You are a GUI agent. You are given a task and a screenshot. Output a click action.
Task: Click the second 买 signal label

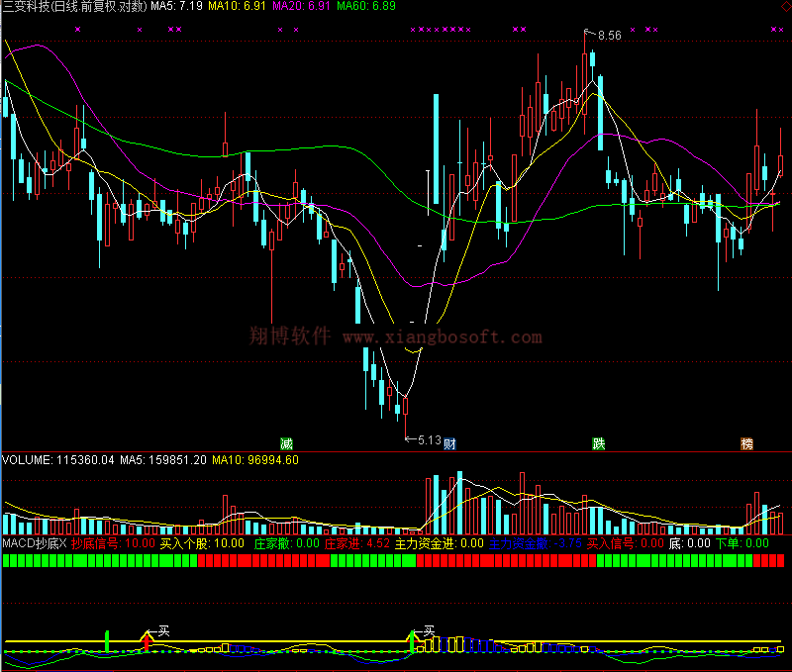[430, 629]
